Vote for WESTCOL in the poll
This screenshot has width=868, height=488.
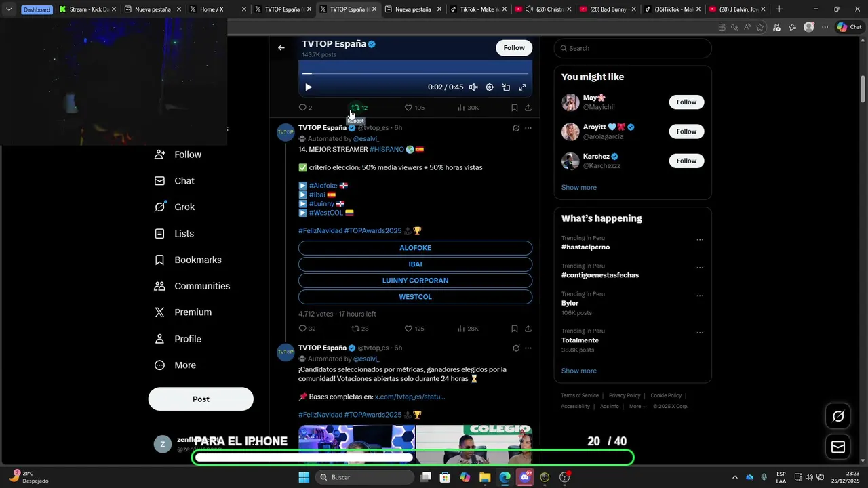point(415,297)
